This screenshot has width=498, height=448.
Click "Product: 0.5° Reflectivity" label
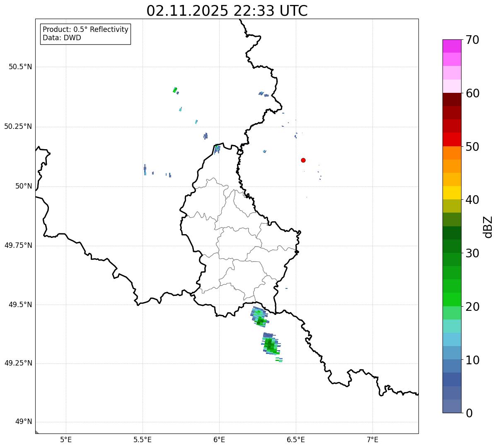click(x=85, y=29)
